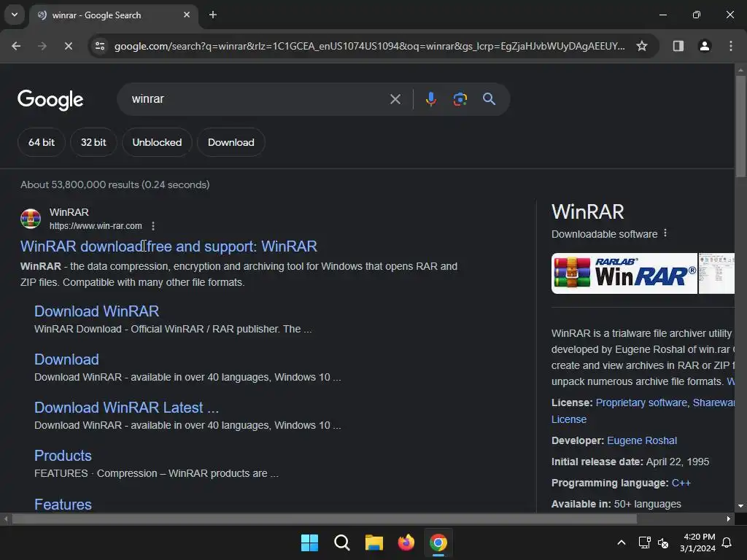Open the network status tray icon

(x=644, y=542)
